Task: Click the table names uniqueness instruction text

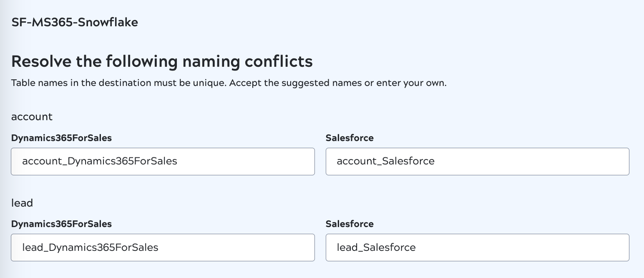Action: [x=229, y=83]
